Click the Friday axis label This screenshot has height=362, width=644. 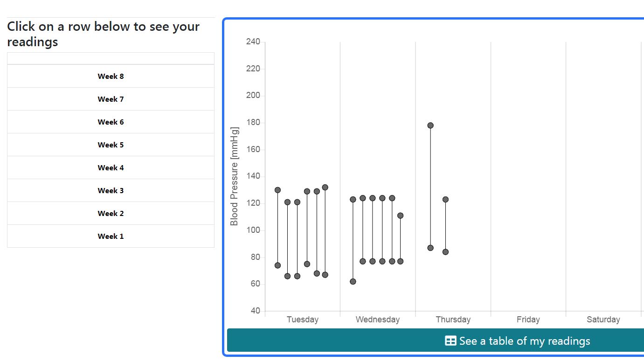click(x=528, y=320)
